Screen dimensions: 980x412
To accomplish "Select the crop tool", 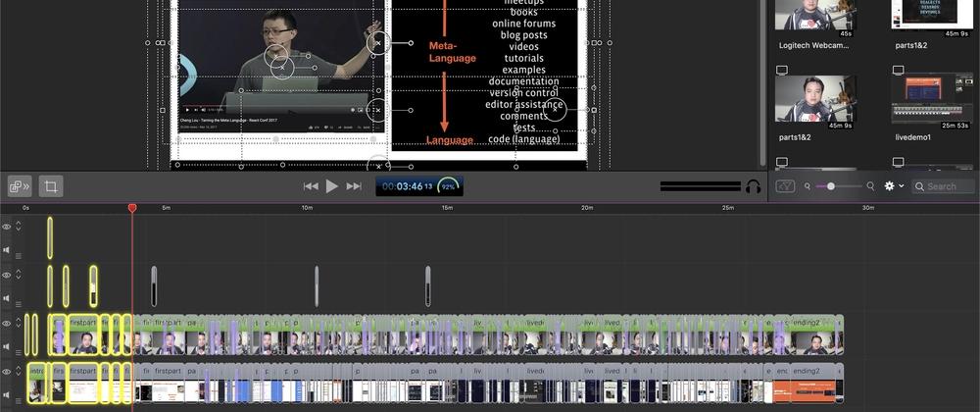I will [51, 185].
